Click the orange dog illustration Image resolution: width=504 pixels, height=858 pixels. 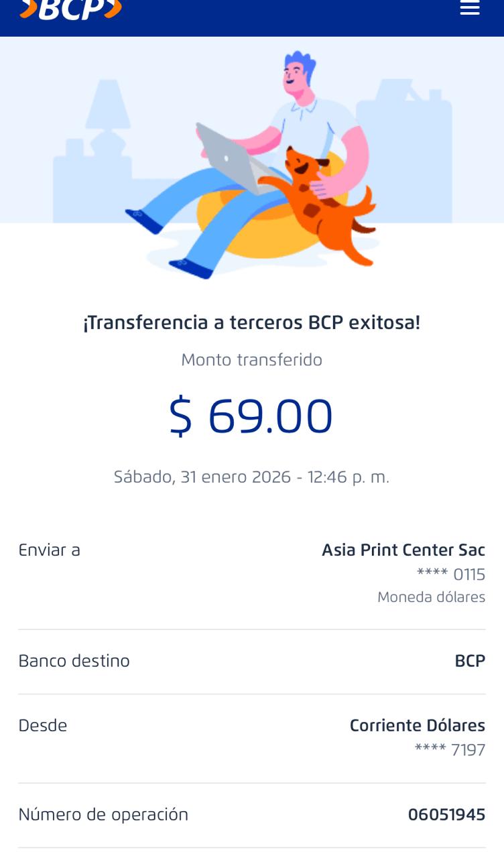[x=327, y=201]
